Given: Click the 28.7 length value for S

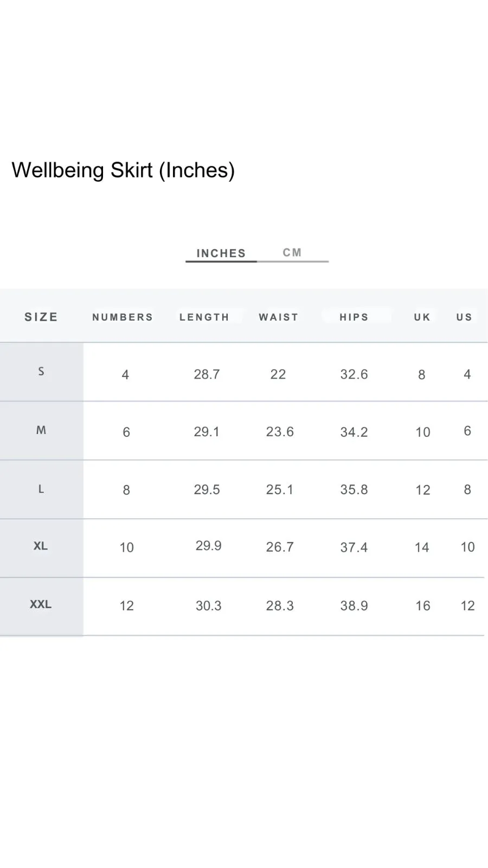Looking at the screenshot, I should pyautogui.click(x=207, y=374).
